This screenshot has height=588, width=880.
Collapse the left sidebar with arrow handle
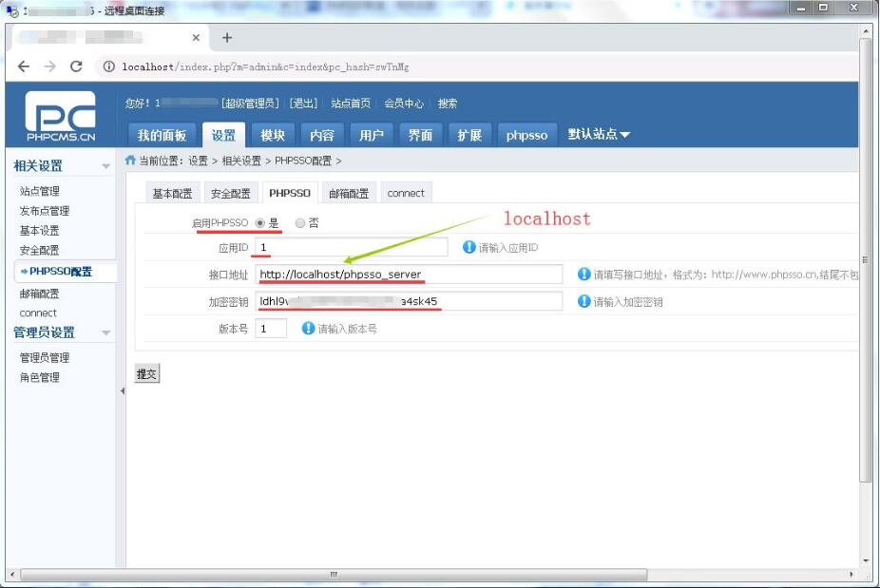(122, 391)
